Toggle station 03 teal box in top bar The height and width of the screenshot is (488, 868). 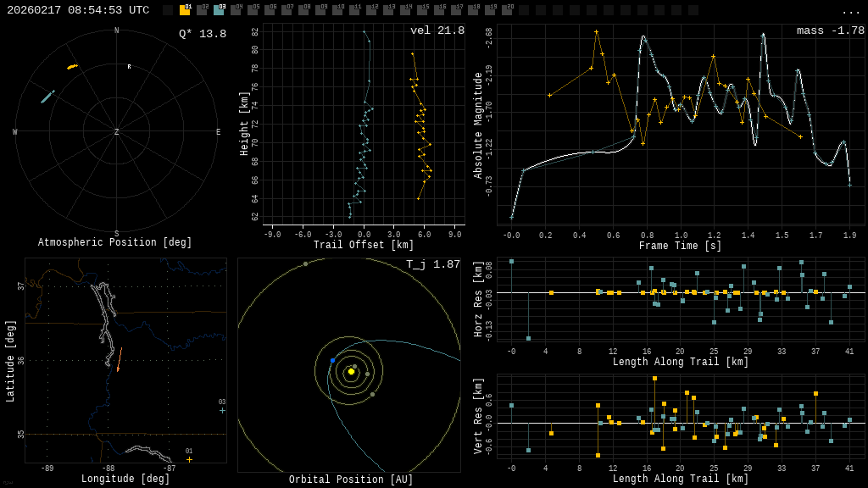219,10
